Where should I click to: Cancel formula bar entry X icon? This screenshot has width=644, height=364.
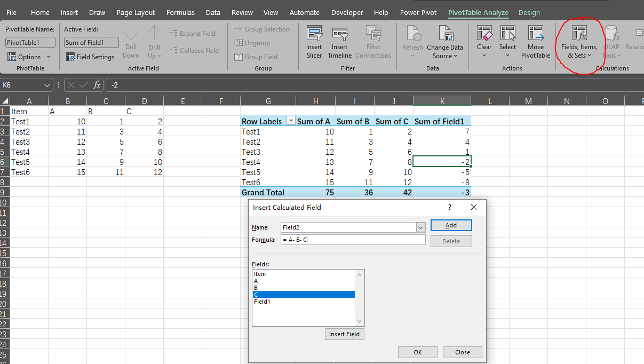[x=71, y=85]
